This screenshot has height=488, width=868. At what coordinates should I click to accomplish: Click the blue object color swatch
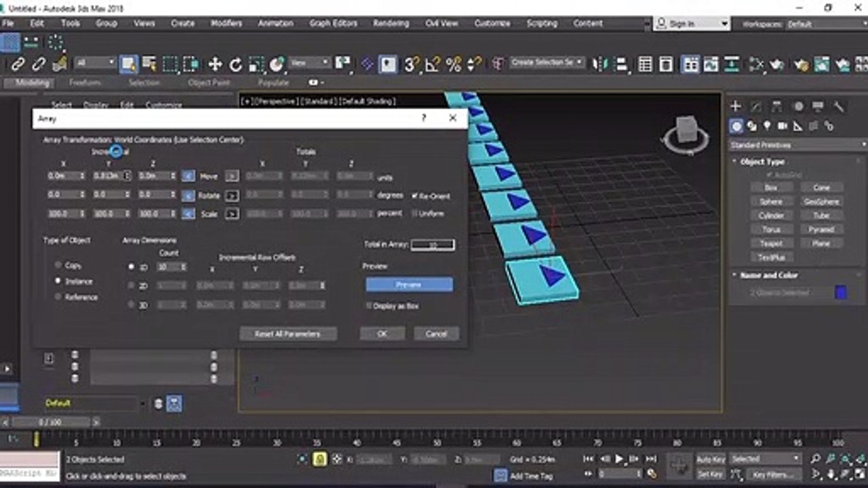click(x=841, y=292)
